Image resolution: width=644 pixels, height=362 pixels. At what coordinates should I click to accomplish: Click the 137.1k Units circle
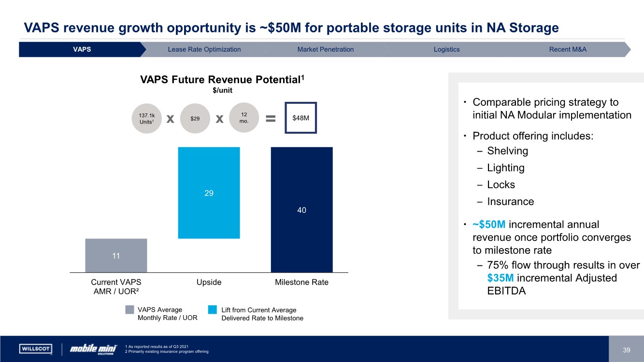point(146,119)
